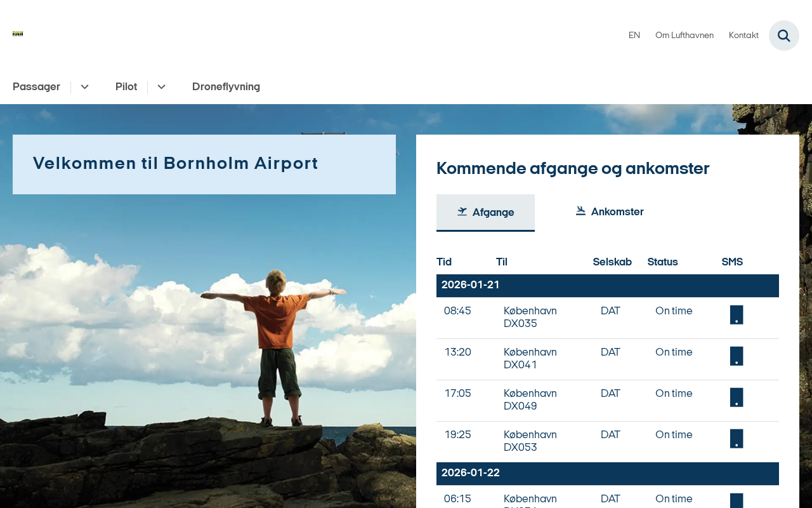Click the 'Selskab' column header
This screenshot has height=508, width=812.
[612, 262]
